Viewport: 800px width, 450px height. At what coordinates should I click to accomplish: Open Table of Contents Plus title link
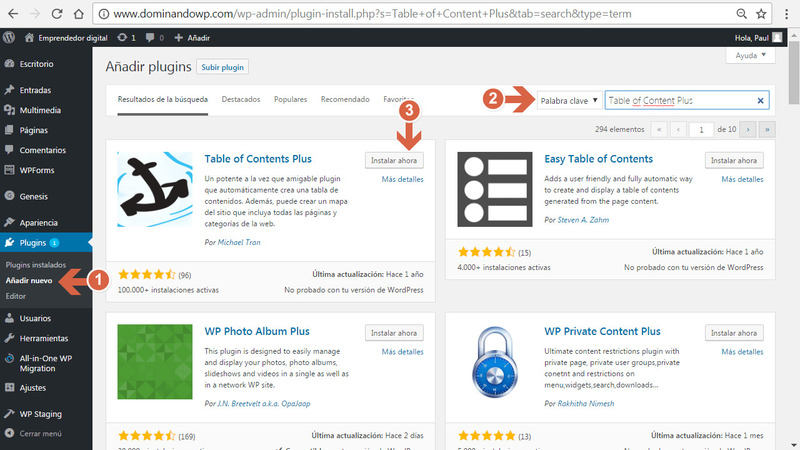pyautogui.click(x=258, y=159)
